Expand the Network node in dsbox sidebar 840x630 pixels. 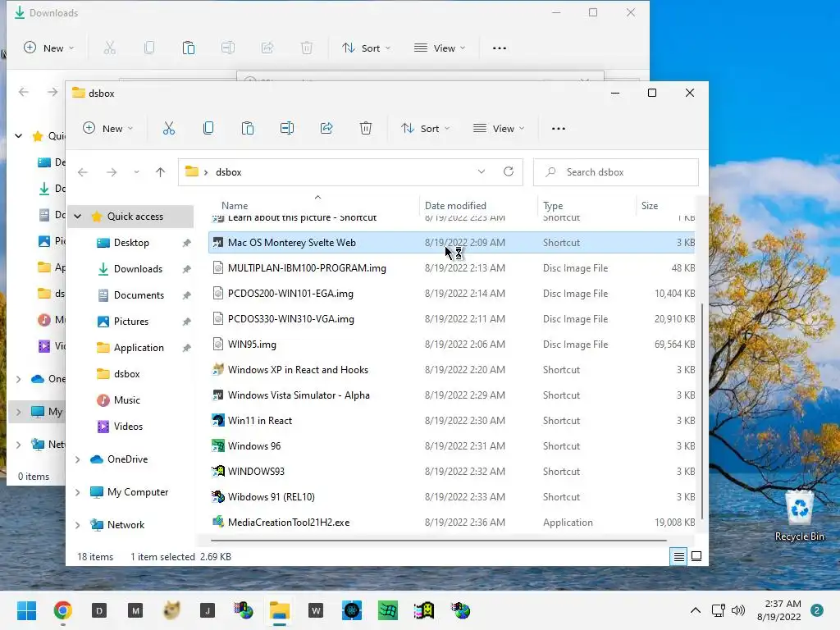(78, 525)
